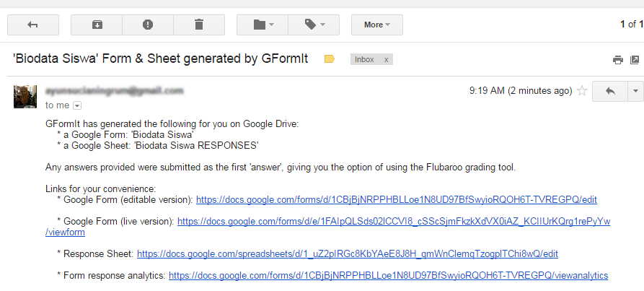Reply with the reply arrow button
Viewport: 644px width, 291px height.
coord(609,92)
